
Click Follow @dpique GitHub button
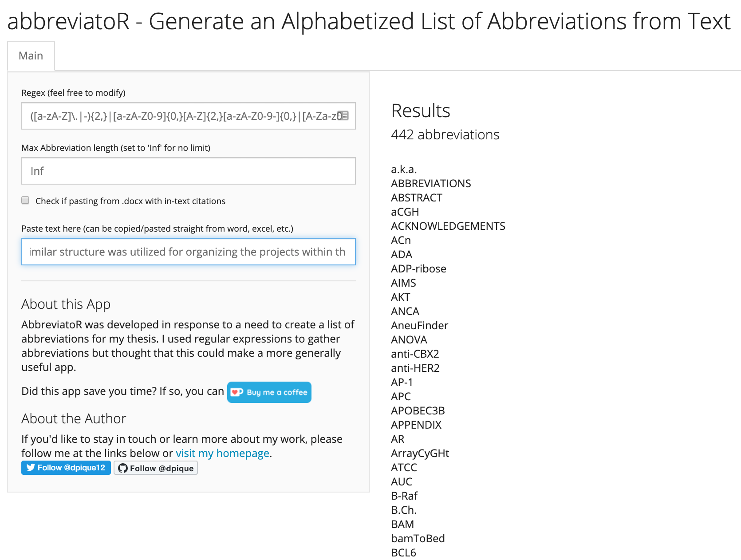(x=156, y=468)
